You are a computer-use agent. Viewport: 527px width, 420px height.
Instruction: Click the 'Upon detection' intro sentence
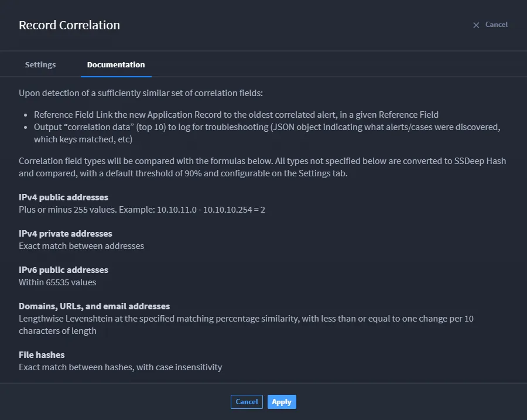(x=141, y=93)
